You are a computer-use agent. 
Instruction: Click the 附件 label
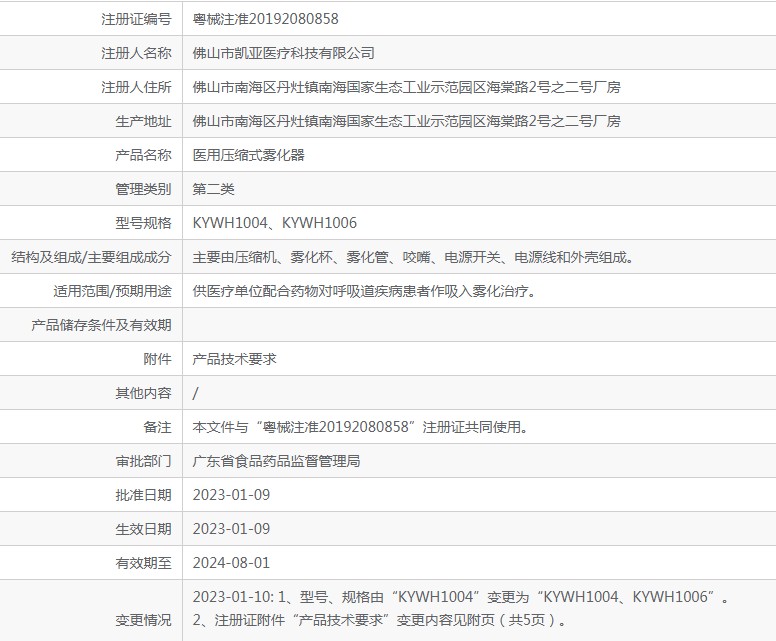pyautogui.click(x=157, y=359)
